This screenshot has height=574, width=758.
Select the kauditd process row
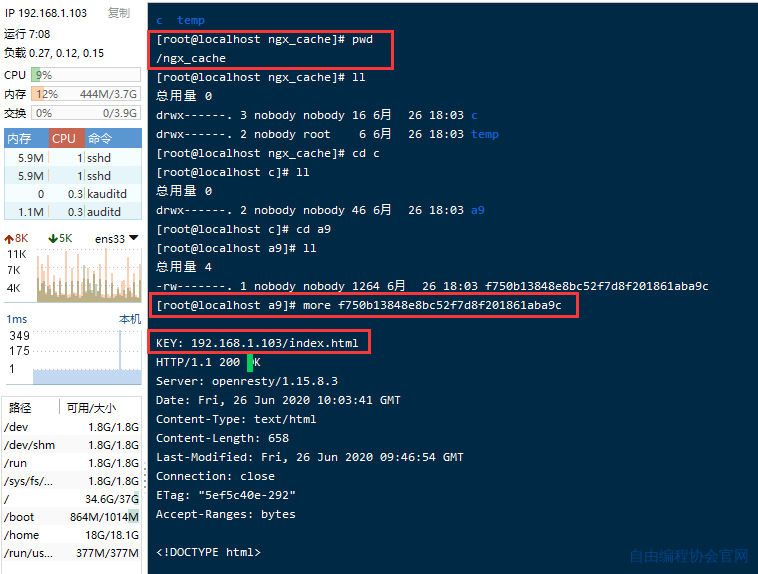point(72,193)
